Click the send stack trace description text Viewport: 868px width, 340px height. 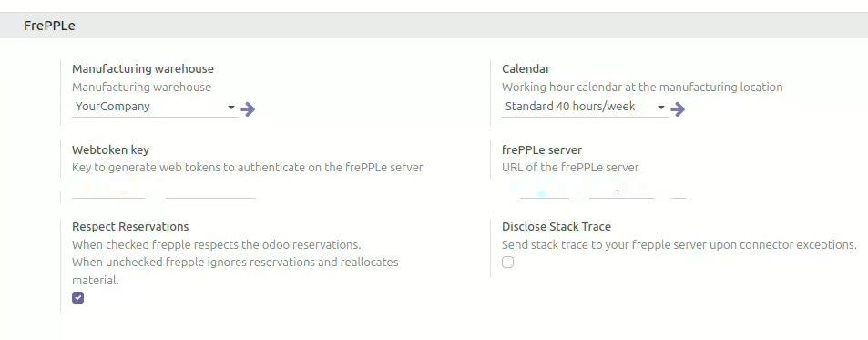[x=679, y=245]
